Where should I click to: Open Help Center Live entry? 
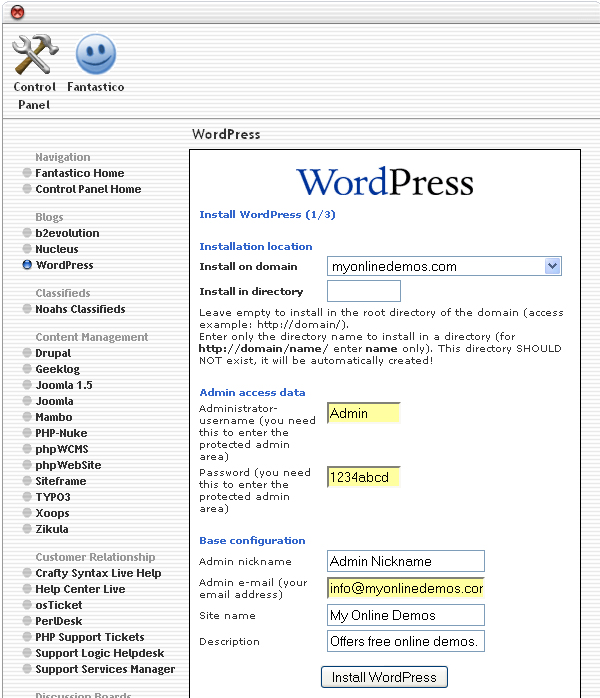[80, 589]
